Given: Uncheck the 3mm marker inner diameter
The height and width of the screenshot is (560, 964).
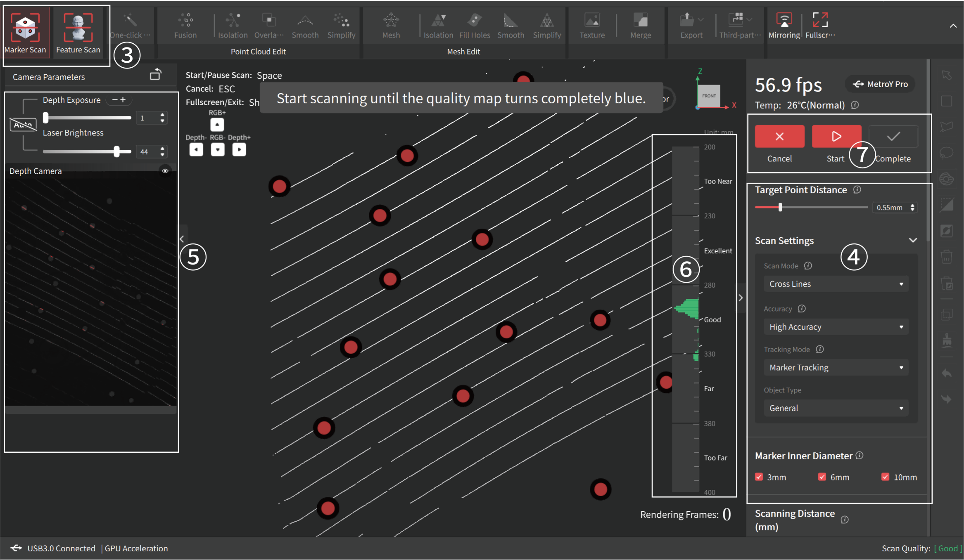Looking at the screenshot, I should (x=759, y=477).
